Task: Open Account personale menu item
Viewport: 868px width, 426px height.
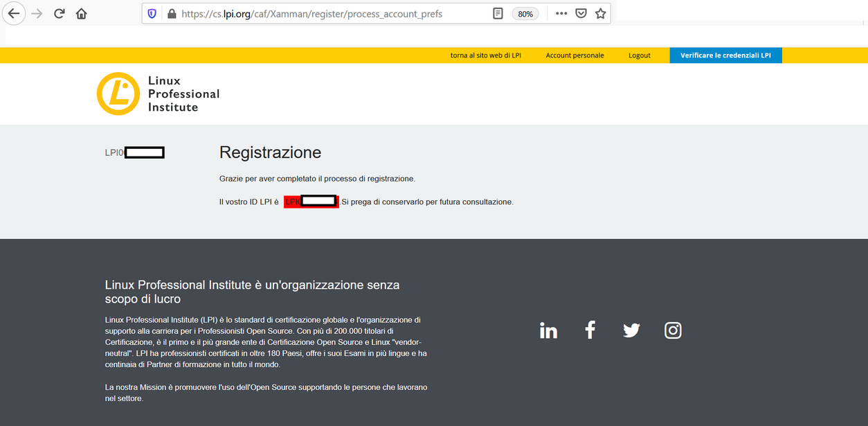Action: click(x=575, y=55)
